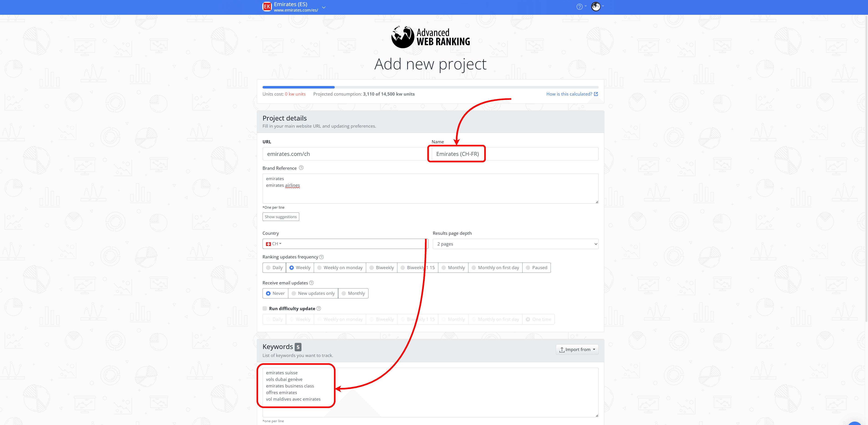Screen dimensions: 868x425
Task: Click 'offres emirates' keyword line
Action: pyautogui.click(x=281, y=392)
